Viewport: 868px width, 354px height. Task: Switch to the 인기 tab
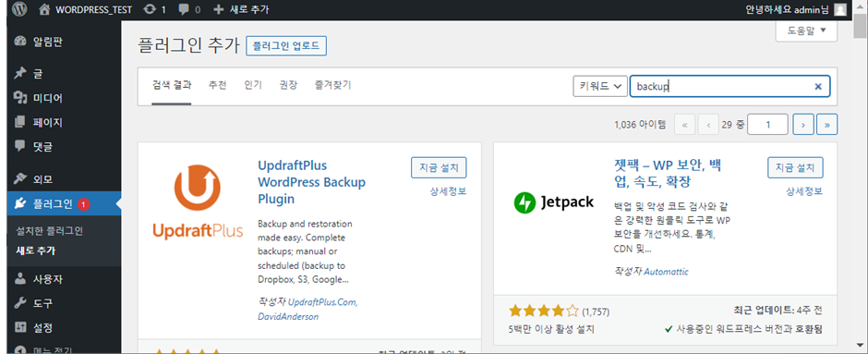coord(253,85)
